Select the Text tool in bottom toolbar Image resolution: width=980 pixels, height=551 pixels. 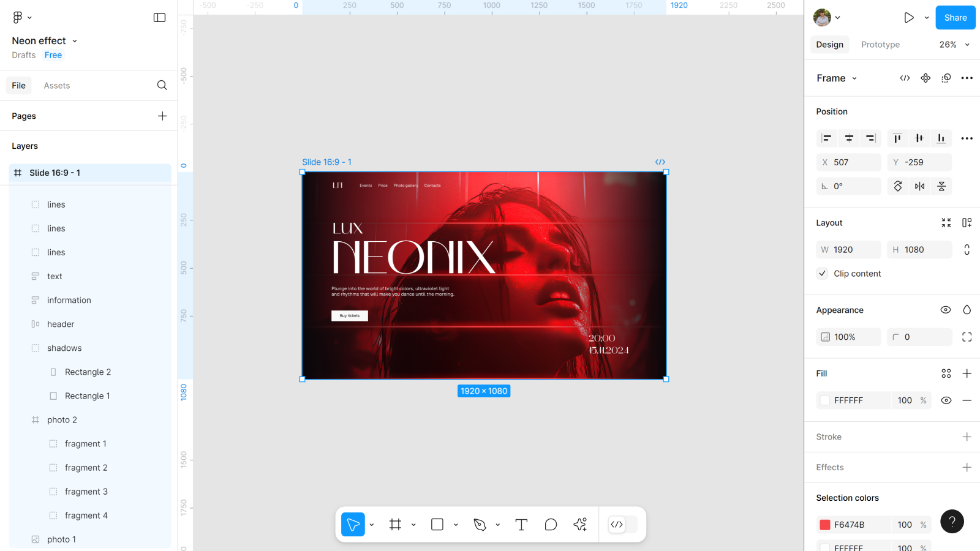(521, 525)
